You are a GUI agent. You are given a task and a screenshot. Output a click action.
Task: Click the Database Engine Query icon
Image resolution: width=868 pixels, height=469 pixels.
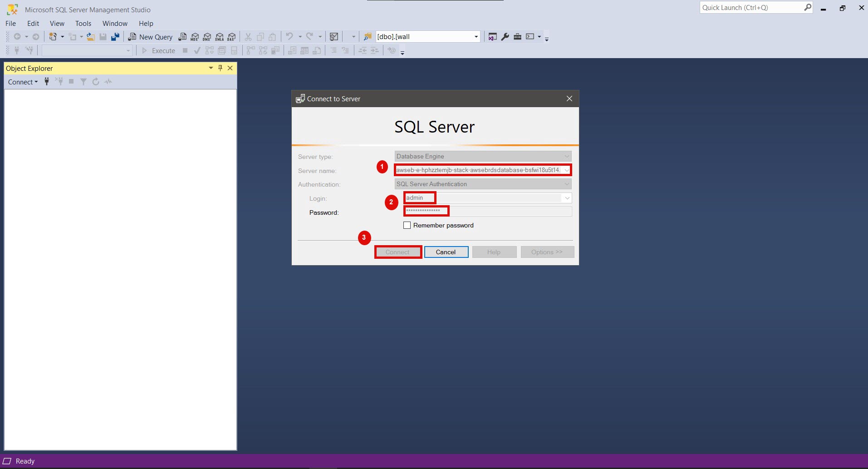(x=182, y=37)
